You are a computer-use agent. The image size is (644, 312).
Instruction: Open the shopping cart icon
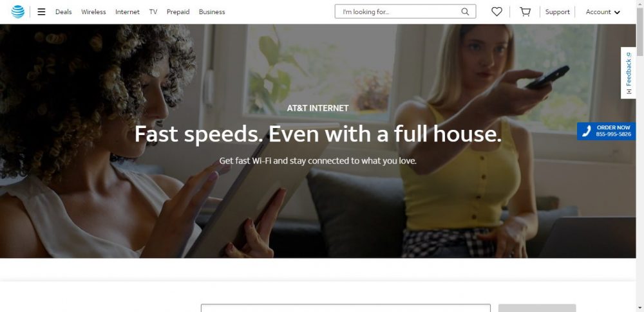coord(525,12)
